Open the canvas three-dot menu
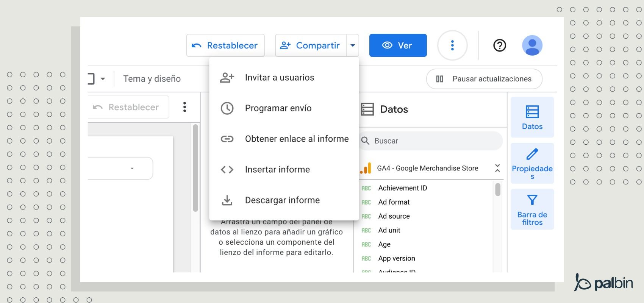 pyautogui.click(x=184, y=107)
